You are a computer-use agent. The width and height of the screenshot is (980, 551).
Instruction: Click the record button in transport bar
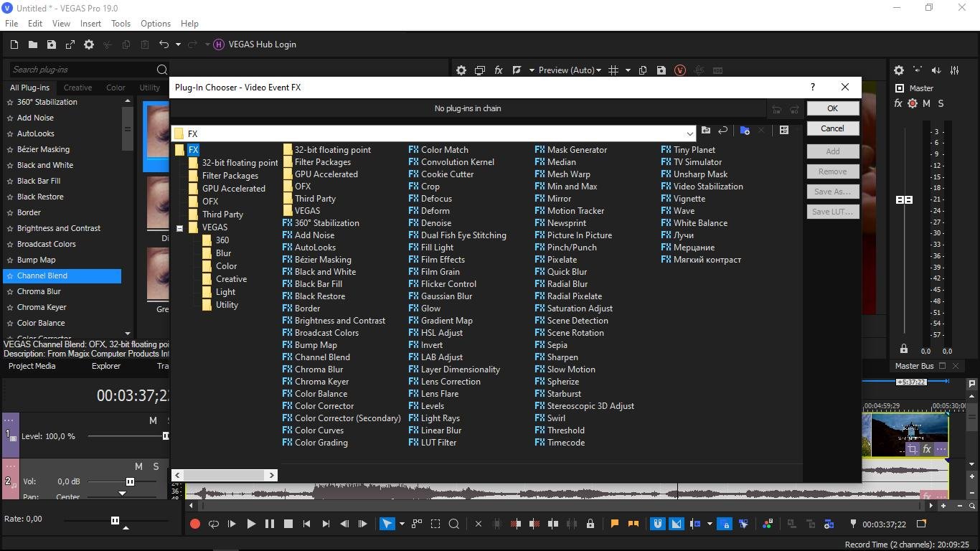(x=194, y=524)
